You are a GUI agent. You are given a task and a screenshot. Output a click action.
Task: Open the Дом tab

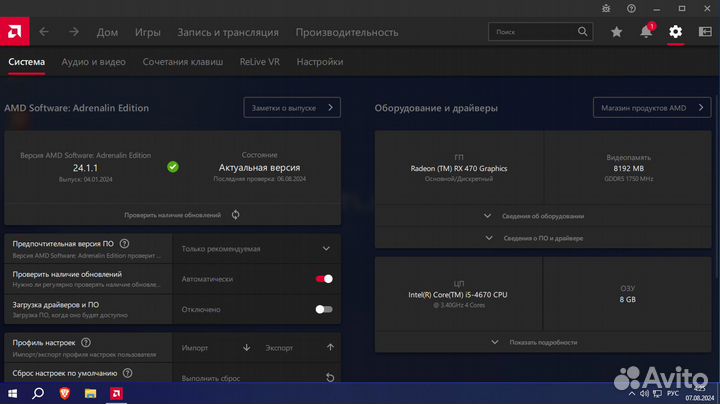pyautogui.click(x=107, y=32)
